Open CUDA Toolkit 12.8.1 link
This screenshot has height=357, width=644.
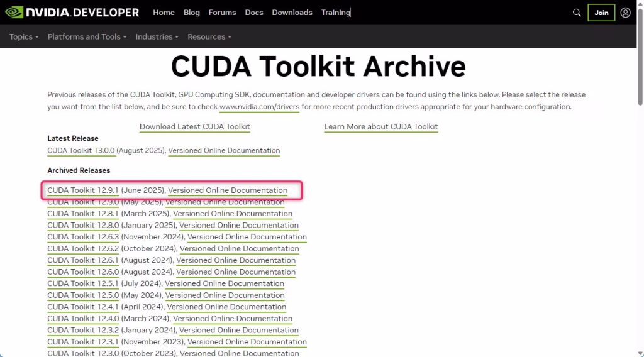[x=82, y=214]
